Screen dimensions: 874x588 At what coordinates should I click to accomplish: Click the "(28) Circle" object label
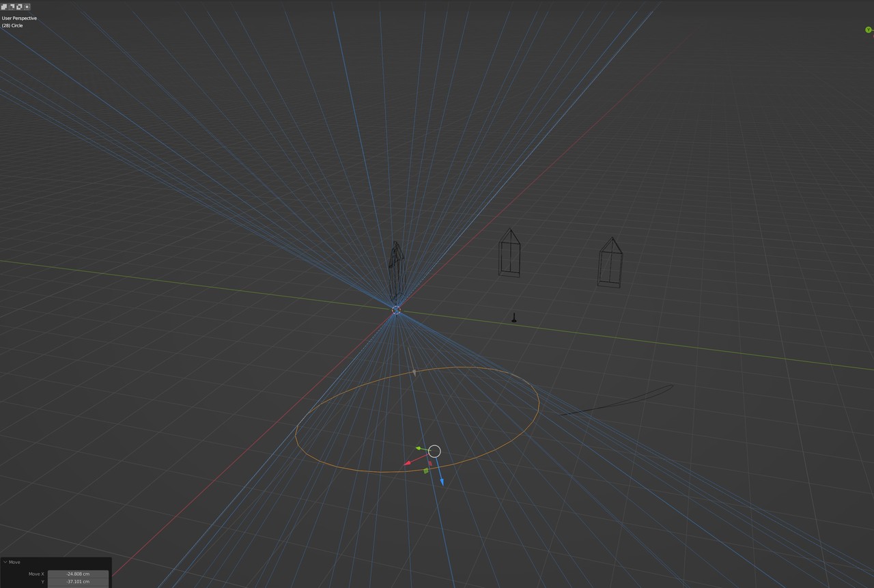pos(13,25)
